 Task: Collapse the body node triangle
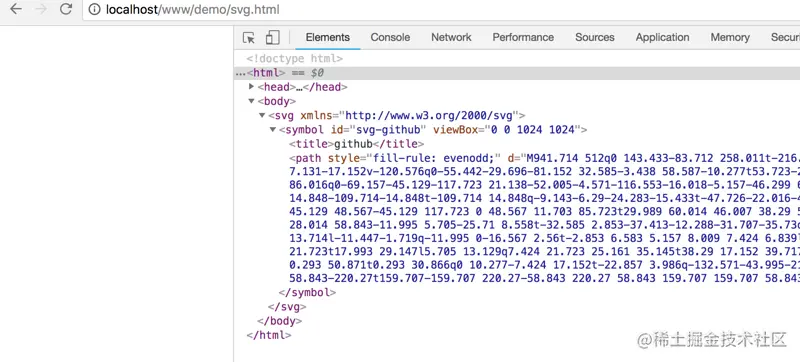pyautogui.click(x=252, y=101)
